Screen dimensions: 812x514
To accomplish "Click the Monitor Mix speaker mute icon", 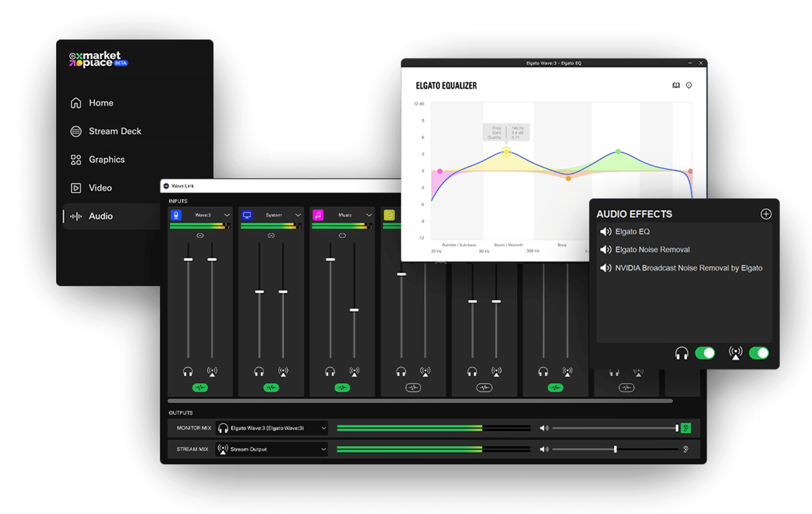I will tap(544, 428).
